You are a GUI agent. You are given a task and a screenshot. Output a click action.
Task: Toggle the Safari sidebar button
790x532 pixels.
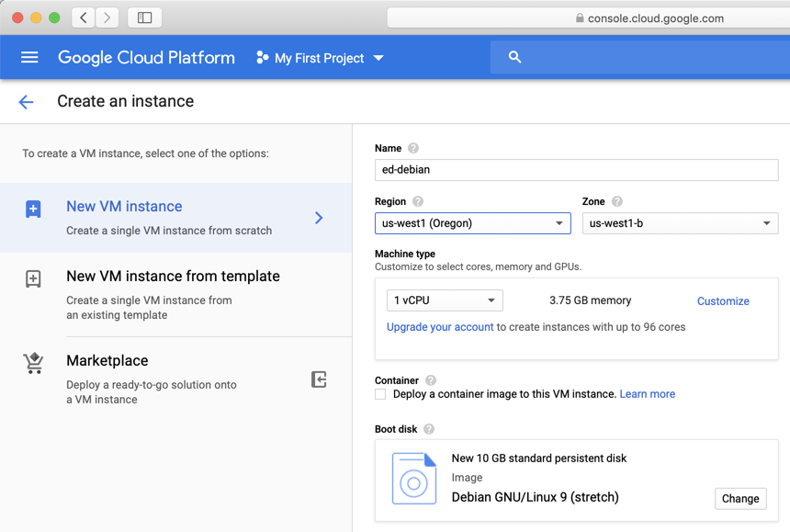coord(144,17)
